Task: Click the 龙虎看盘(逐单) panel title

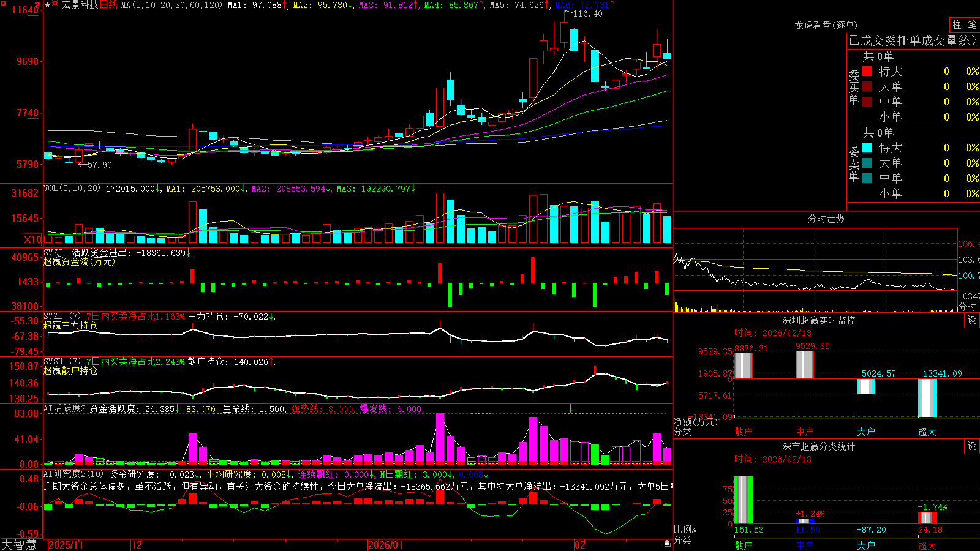Action: coord(826,25)
